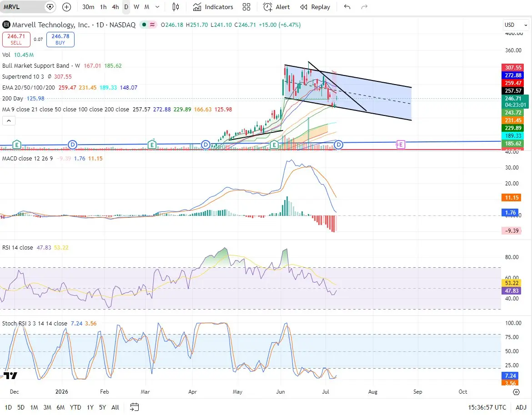The height and width of the screenshot is (415, 532).
Task: Click the green market status dot
Action: tap(144, 25)
